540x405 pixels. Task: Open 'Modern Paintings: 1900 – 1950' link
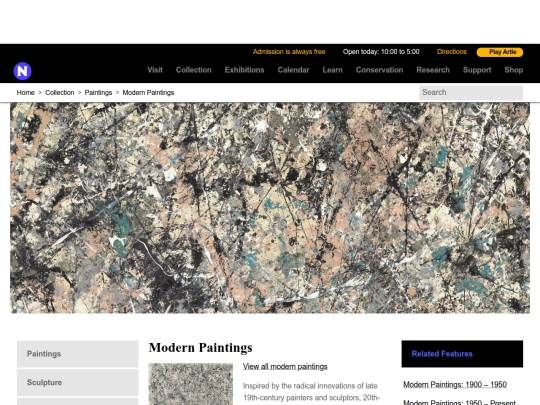click(x=455, y=384)
